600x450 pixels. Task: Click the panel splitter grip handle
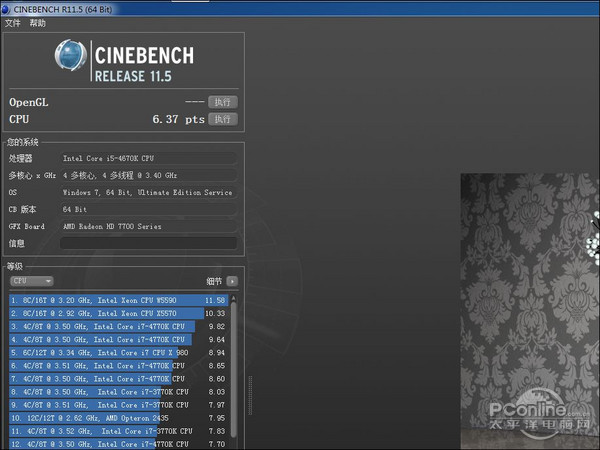coord(250,395)
